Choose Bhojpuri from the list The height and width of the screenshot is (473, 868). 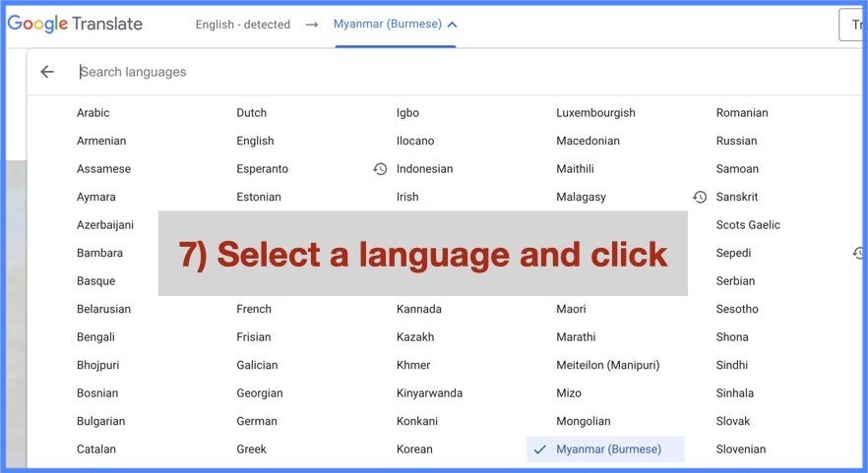click(98, 365)
